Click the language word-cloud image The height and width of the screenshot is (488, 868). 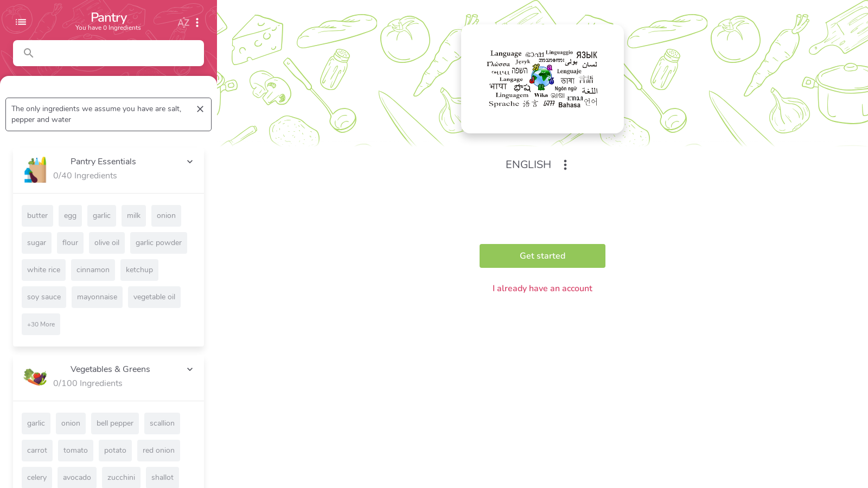(542, 79)
